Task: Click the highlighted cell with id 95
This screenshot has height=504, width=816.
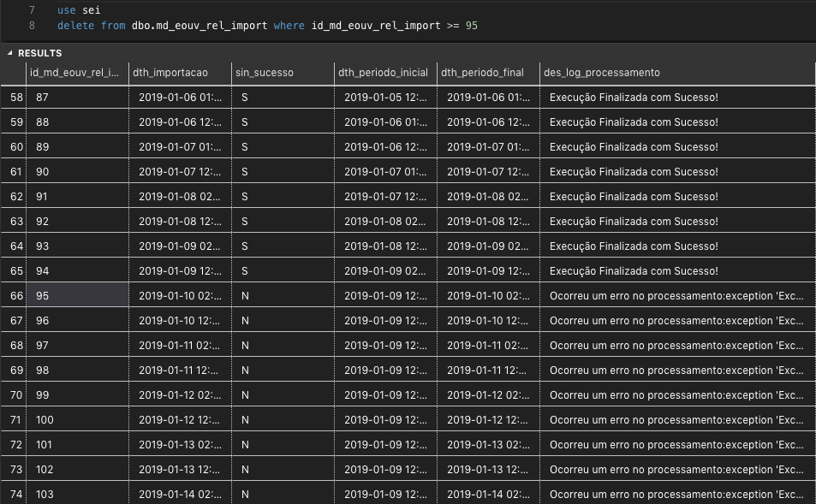Action: click(x=77, y=296)
